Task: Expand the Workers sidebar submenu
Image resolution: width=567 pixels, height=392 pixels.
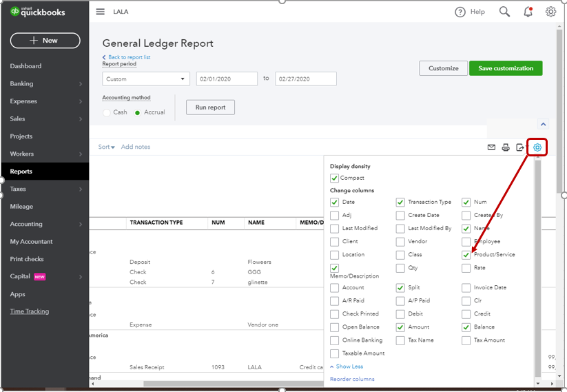Action: click(81, 154)
